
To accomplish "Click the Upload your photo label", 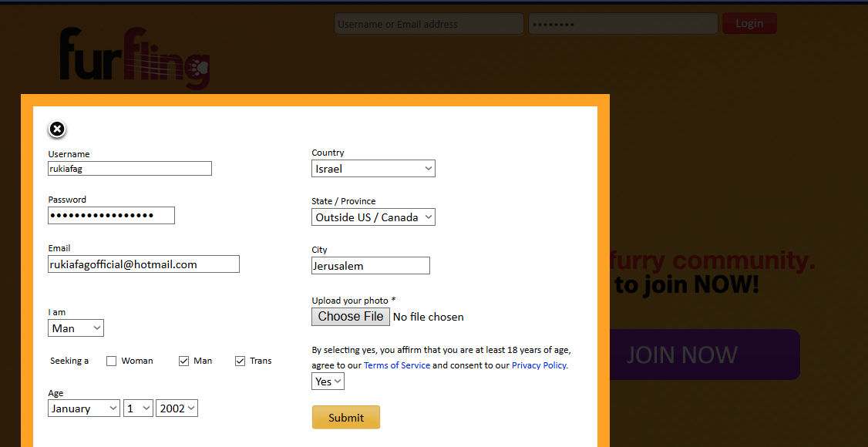I will [x=354, y=301].
